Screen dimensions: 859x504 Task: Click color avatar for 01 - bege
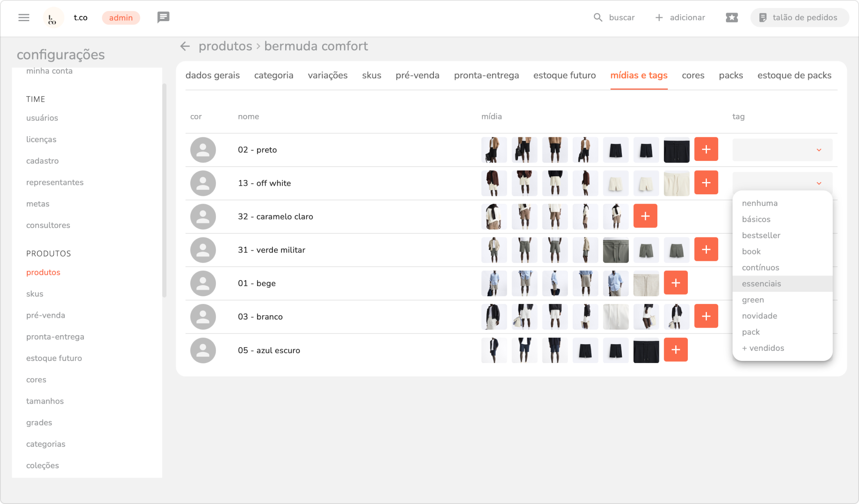pos(203,283)
